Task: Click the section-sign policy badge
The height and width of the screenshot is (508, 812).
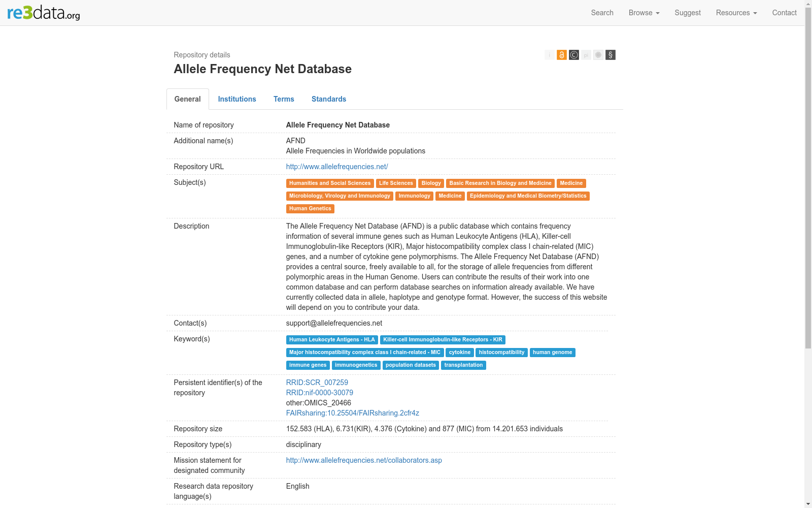Action: [x=611, y=55]
